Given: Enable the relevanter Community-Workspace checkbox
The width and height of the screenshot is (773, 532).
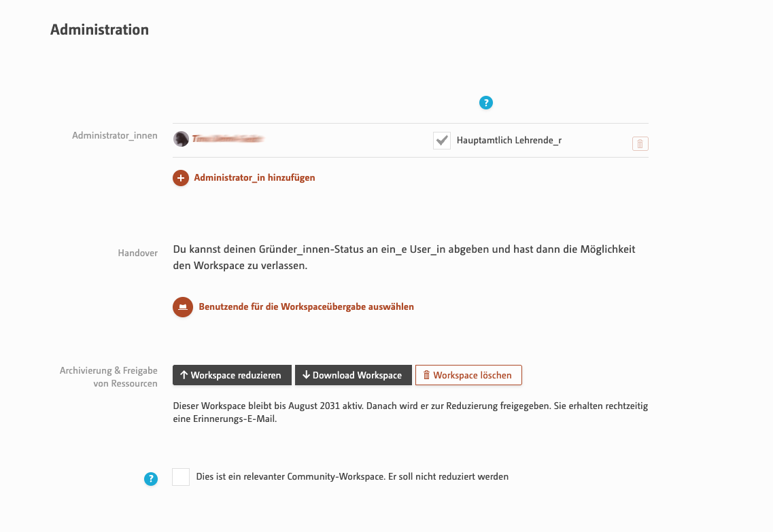Looking at the screenshot, I should pyautogui.click(x=181, y=477).
